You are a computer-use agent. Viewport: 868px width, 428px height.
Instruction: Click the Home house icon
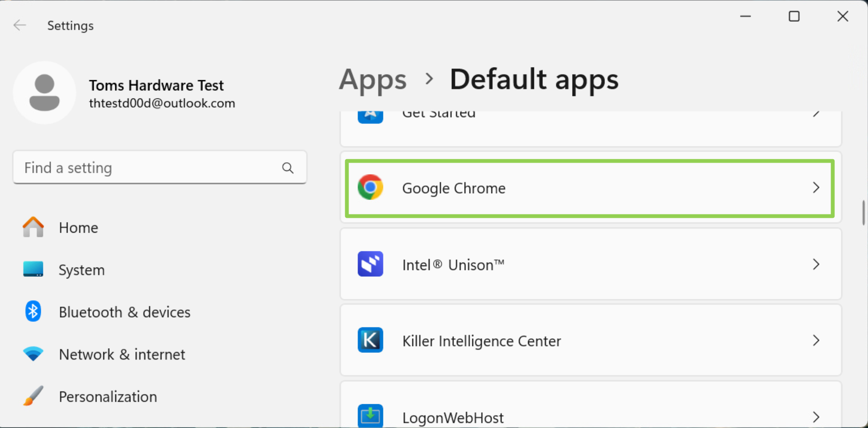pos(33,227)
